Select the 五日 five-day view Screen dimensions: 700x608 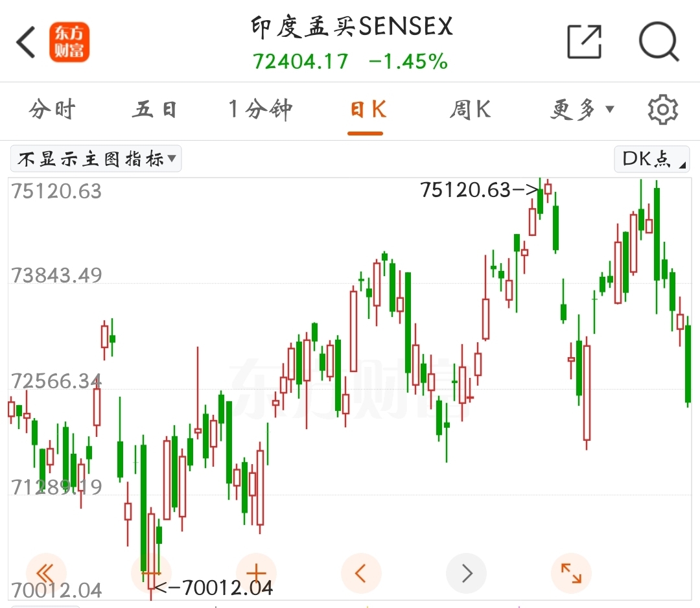[x=154, y=110]
